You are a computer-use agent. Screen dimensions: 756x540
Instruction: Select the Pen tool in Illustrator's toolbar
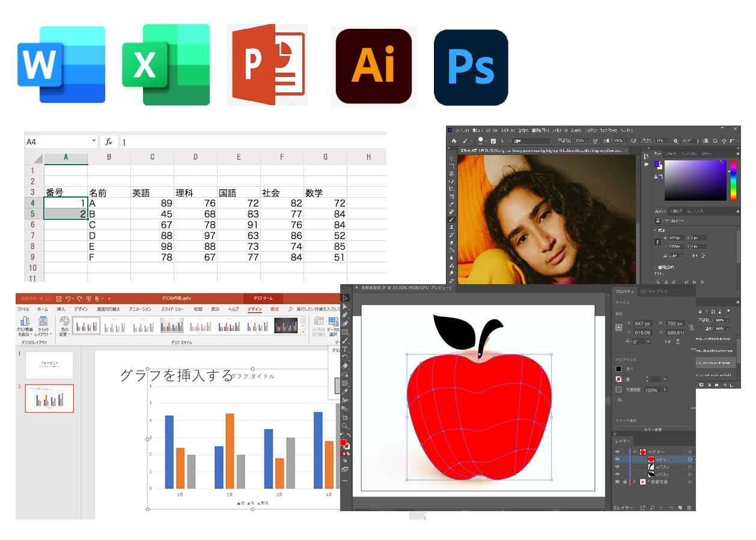(x=346, y=315)
